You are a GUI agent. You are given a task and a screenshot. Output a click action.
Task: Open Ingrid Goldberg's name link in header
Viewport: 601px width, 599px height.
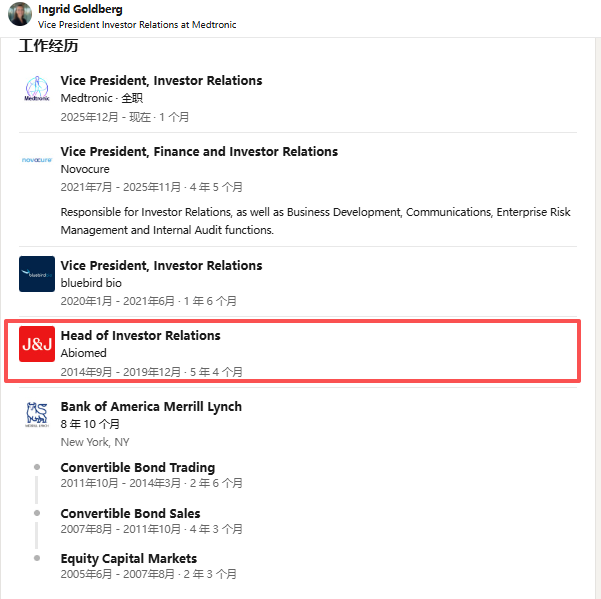(x=80, y=9)
